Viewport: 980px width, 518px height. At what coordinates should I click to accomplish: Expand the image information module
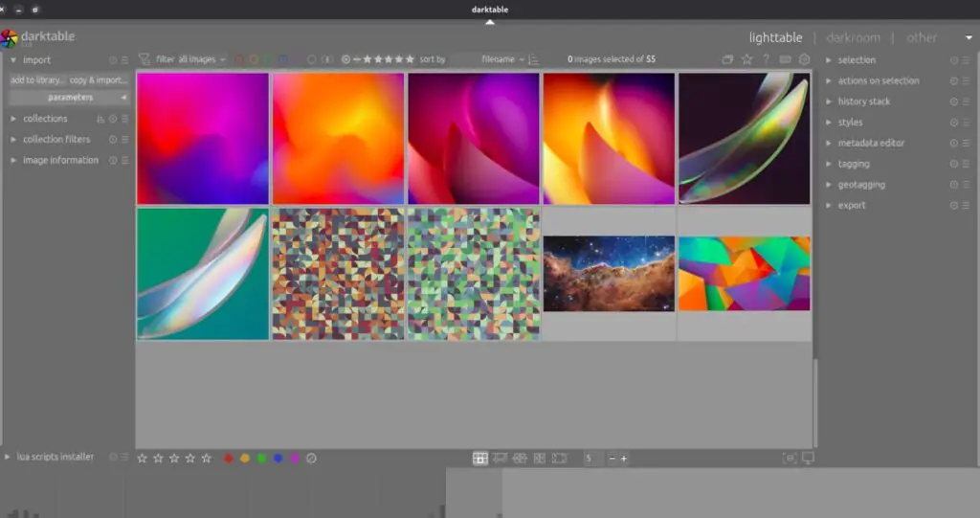pyautogui.click(x=13, y=160)
